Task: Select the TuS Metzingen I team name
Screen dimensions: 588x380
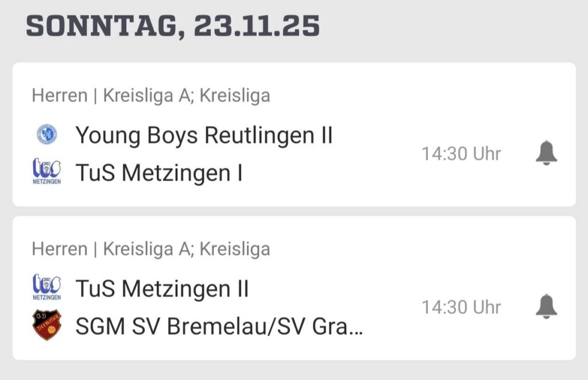Action: pos(159,172)
